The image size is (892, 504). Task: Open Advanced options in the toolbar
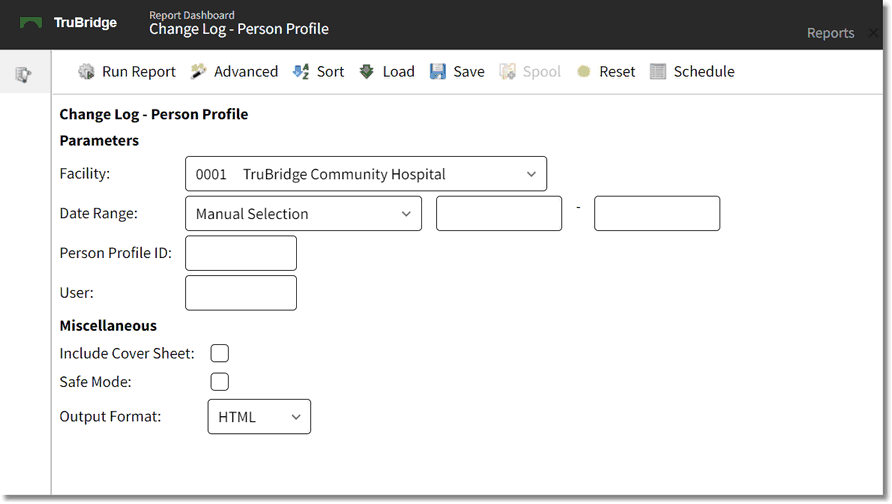[x=199, y=72]
